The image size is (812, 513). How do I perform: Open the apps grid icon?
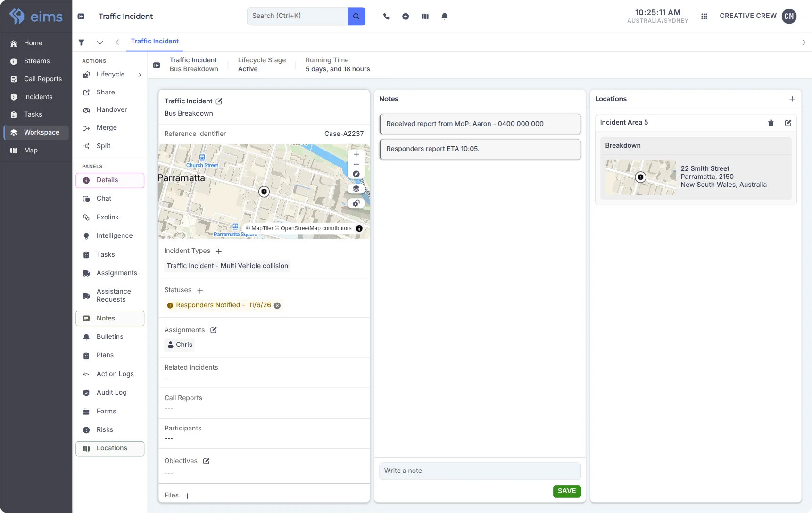pos(704,16)
